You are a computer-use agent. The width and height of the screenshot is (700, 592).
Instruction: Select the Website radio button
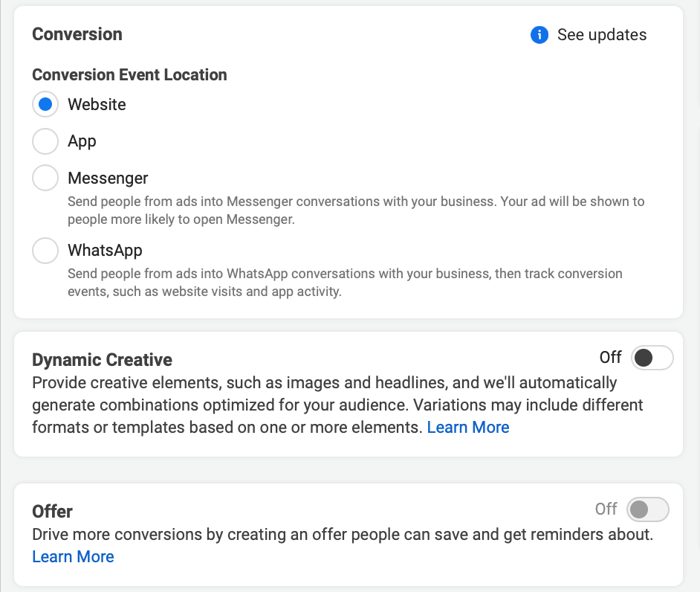pos(45,105)
